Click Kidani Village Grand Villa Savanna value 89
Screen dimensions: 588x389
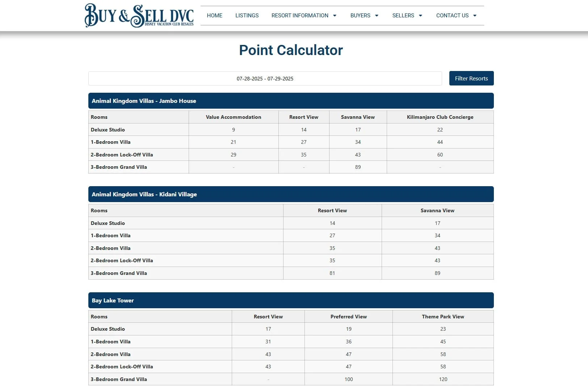click(437, 273)
